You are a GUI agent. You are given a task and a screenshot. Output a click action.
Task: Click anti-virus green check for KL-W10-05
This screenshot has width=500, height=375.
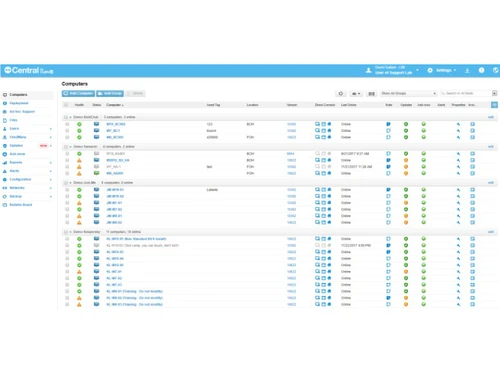(x=423, y=265)
